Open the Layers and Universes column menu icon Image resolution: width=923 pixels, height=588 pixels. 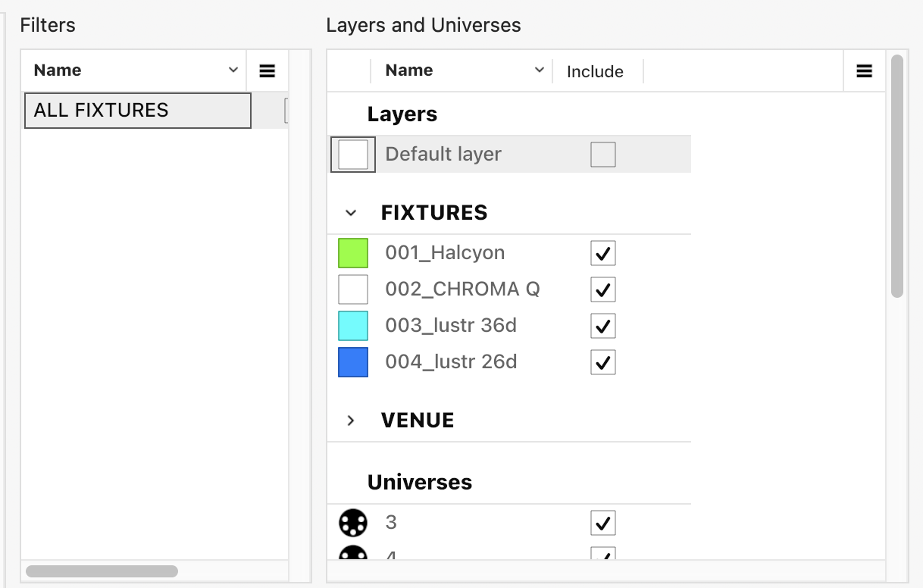pos(864,71)
